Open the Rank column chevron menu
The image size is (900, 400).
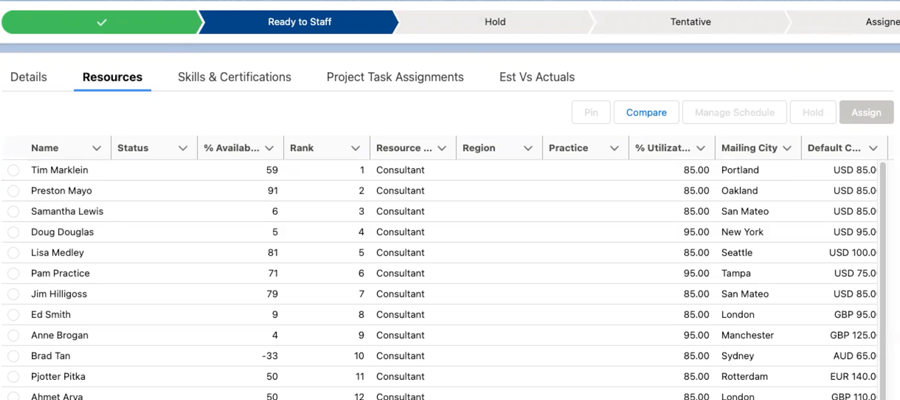pos(355,148)
